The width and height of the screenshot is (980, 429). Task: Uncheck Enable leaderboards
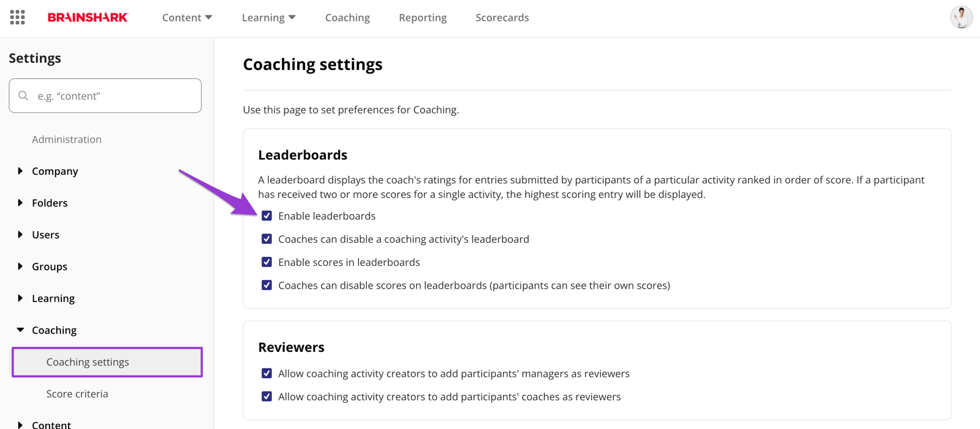pos(266,216)
